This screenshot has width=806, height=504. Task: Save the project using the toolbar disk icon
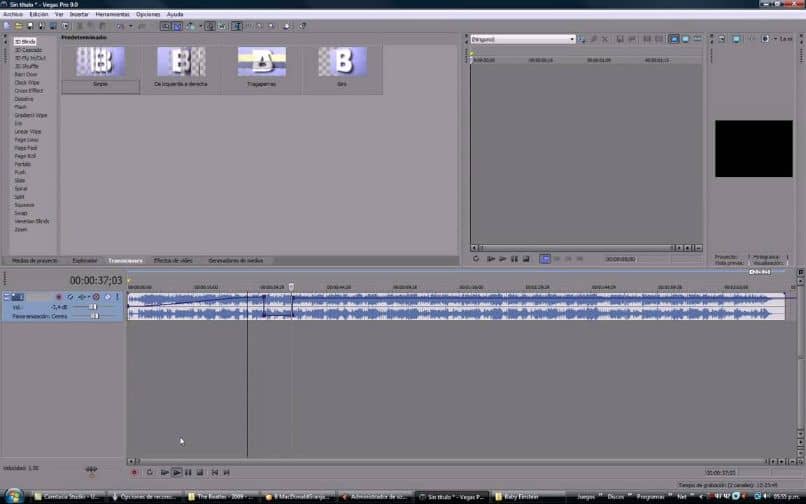click(30, 26)
